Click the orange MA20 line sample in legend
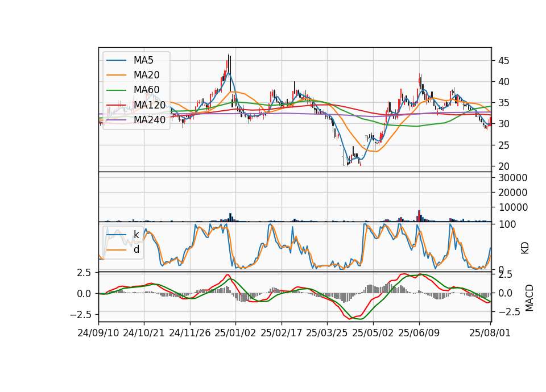Viewport: 546px width, 392px height. 117,75
